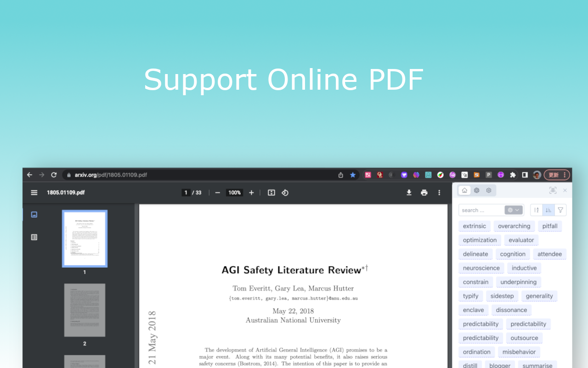Image resolution: width=588 pixels, height=368 pixels.
Task: Select the 'misbehavior' word chip
Action: click(x=519, y=352)
